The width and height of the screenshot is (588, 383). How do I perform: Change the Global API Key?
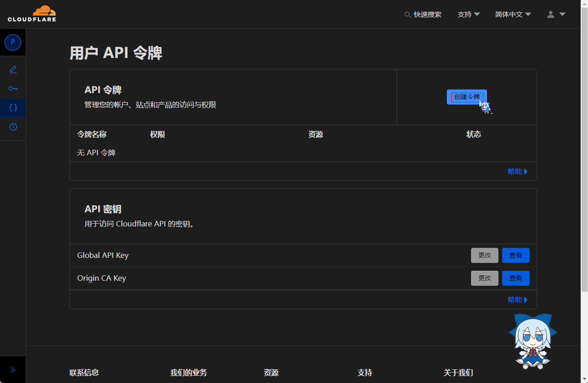(x=484, y=256)
